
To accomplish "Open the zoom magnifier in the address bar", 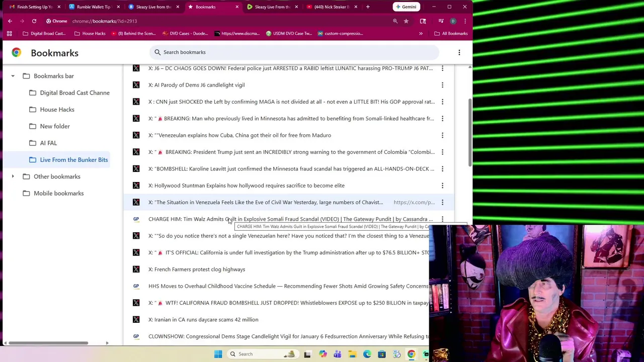I will (x=395, y=21).
